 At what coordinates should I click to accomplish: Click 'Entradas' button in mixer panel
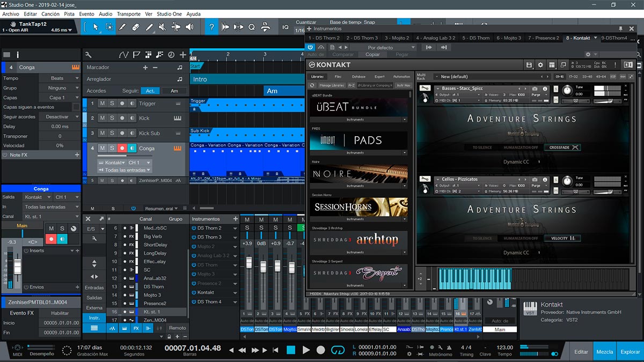(x=94, y=287)
